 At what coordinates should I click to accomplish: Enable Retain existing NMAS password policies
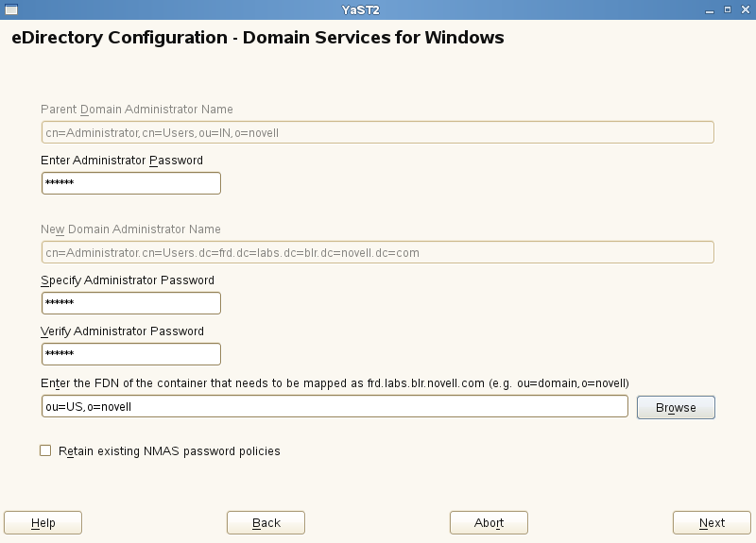tap(45, 451)
